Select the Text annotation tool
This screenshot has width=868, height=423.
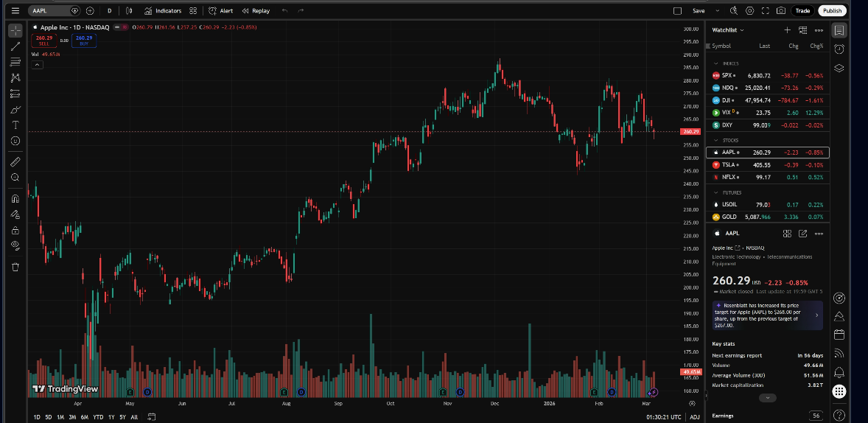[x=15, y=125]
